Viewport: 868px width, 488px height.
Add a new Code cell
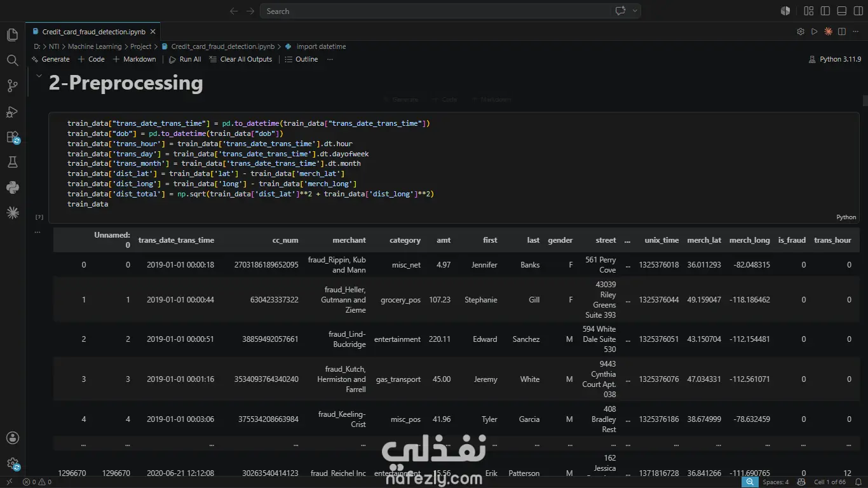91,59
